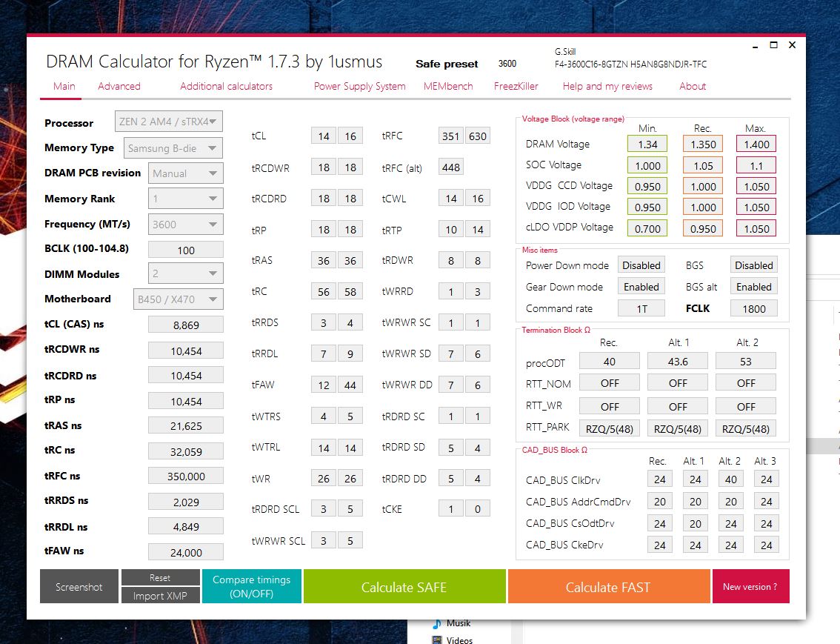Click tRTP first value 10
The image size is (840, 644).
(x=450, y=230)
